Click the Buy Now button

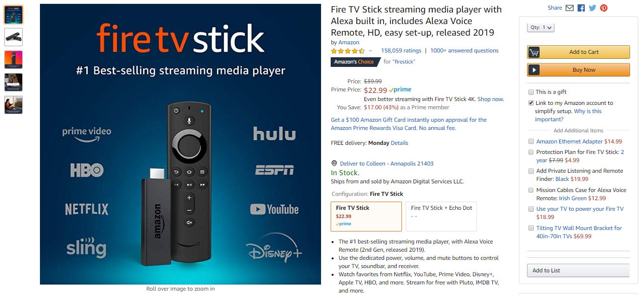579,70
